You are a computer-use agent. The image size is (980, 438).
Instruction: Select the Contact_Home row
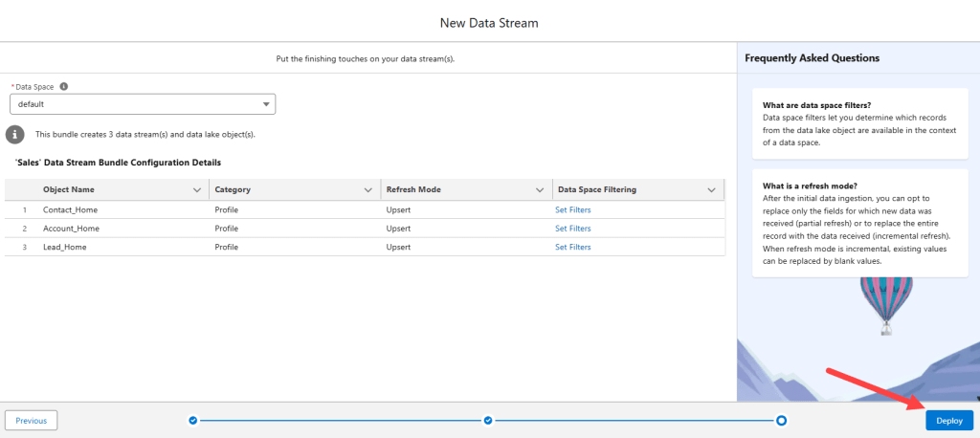[x=71, y=209]
